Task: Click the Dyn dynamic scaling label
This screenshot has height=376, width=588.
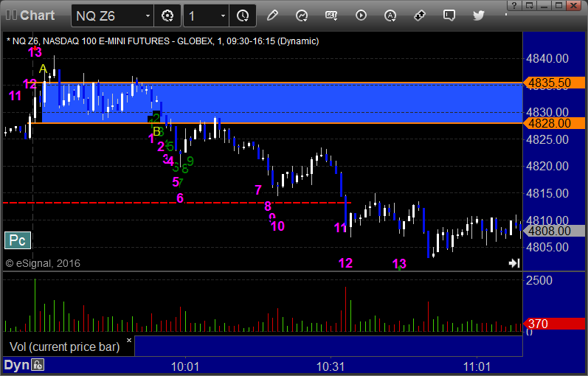Action: click(x=16, y=365)
